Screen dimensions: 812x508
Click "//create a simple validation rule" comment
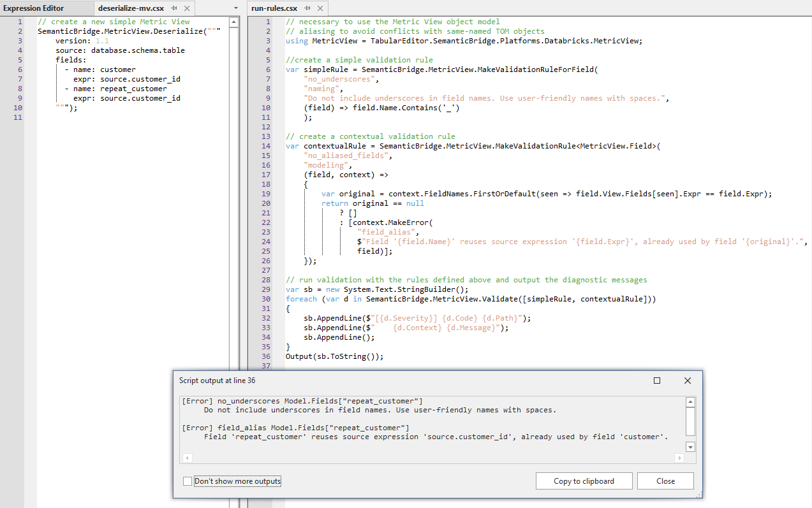pyautogui.click(x=359, y=60)
